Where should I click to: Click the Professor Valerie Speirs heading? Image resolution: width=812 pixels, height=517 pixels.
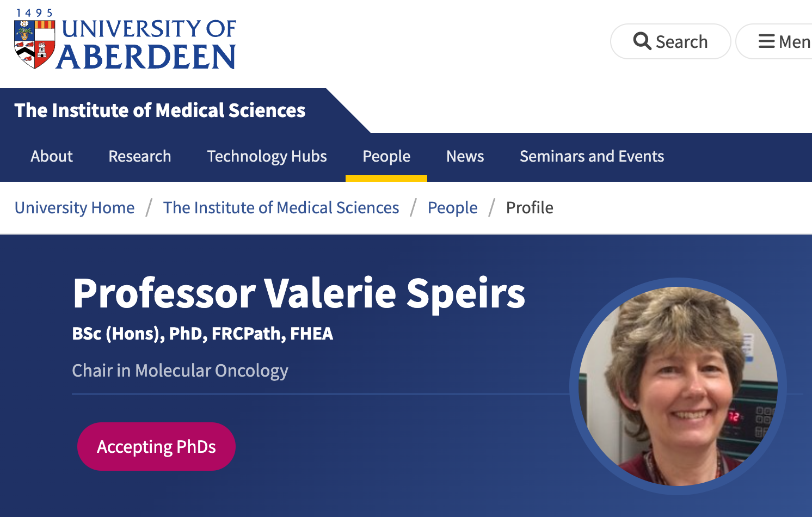click(x=299, y=293)
